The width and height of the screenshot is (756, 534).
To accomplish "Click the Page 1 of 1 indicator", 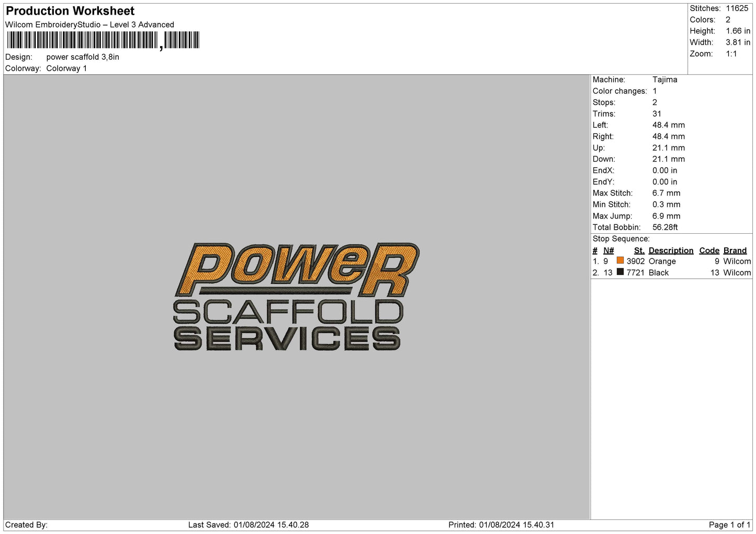I will (729, 525).
